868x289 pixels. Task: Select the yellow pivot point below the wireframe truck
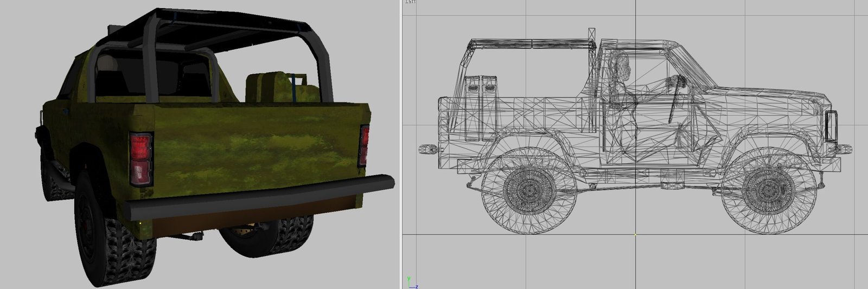(635, 235)
